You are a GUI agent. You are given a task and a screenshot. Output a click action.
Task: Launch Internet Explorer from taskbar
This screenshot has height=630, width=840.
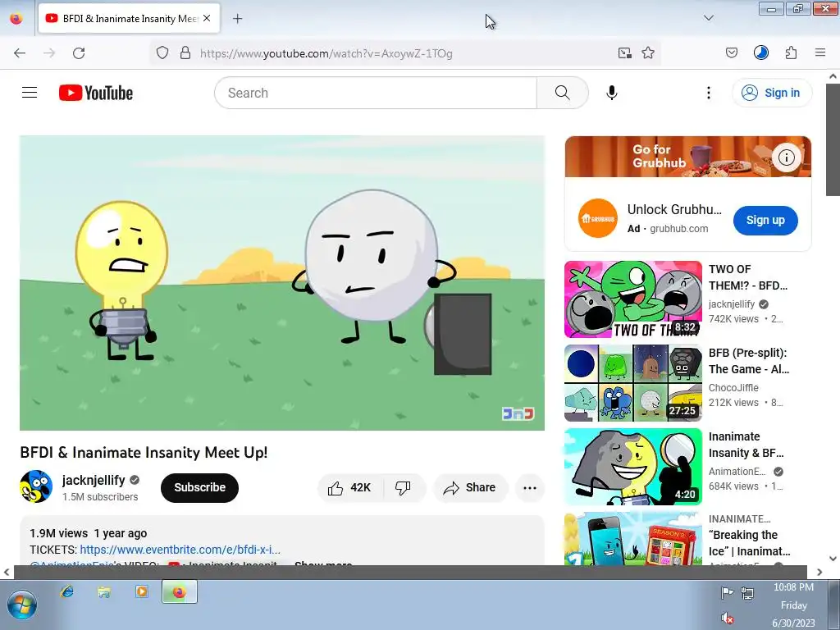pyautogui.click(x=67, y=591)
